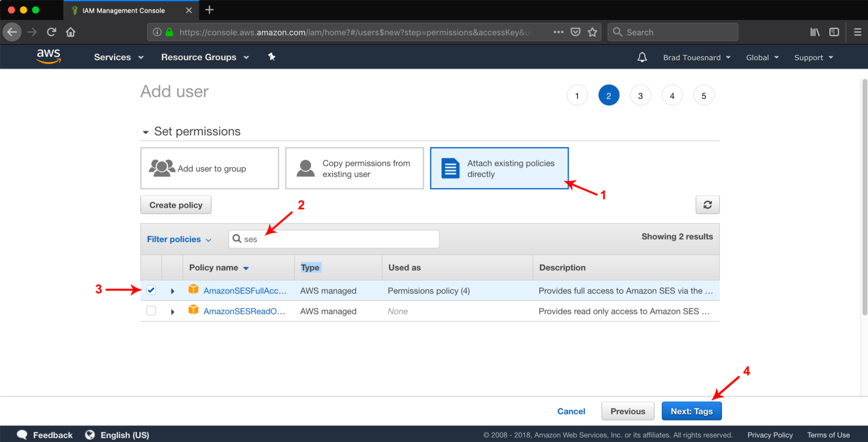Click the Pocket save icon
Viewport: 868px width, 442px height.
(x=575, y=32)
